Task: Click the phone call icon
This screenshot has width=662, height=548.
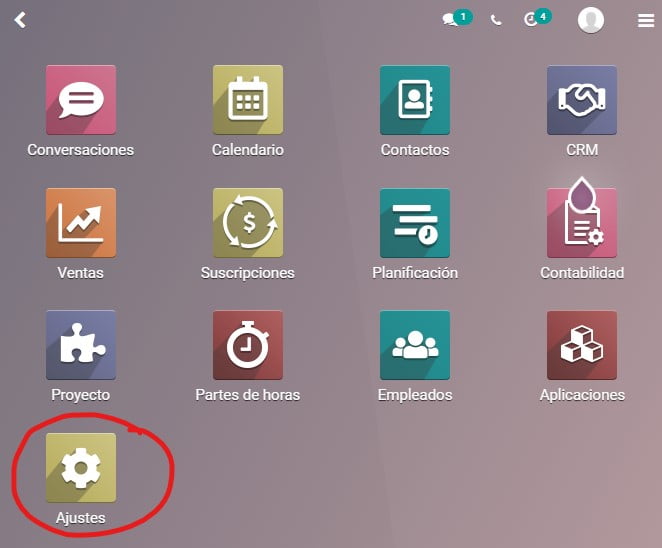Action: click(496, 20)
